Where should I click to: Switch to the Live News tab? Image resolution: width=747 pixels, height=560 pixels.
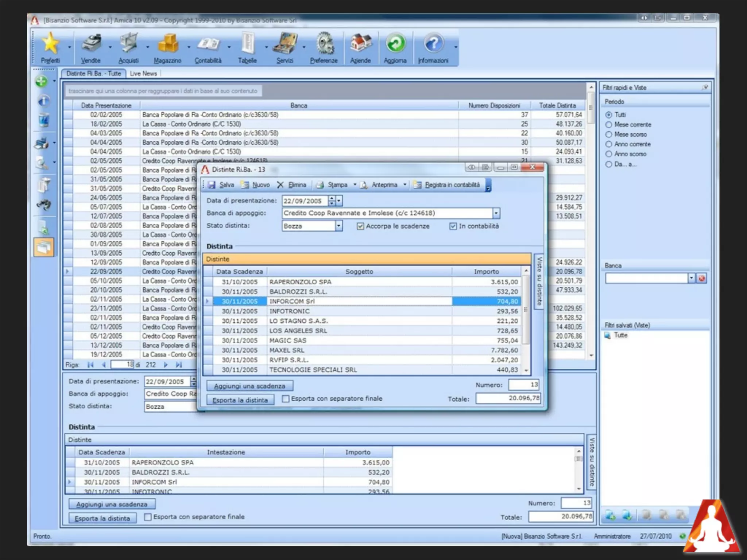[x=143, y=74]
